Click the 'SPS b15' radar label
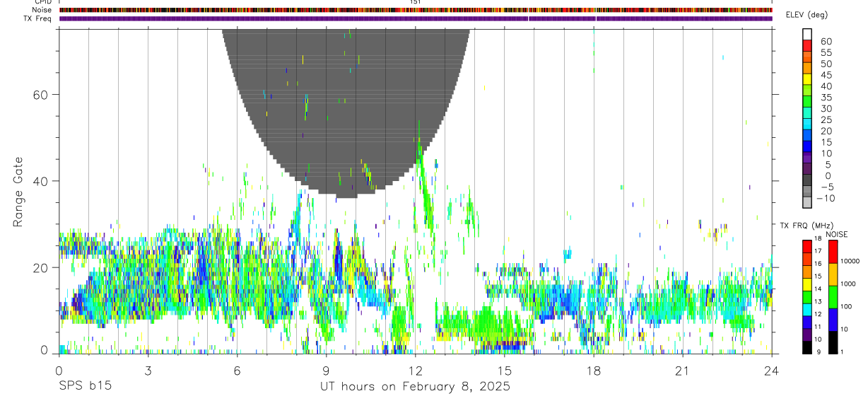868x401 pixels. (x=84, y=387)
